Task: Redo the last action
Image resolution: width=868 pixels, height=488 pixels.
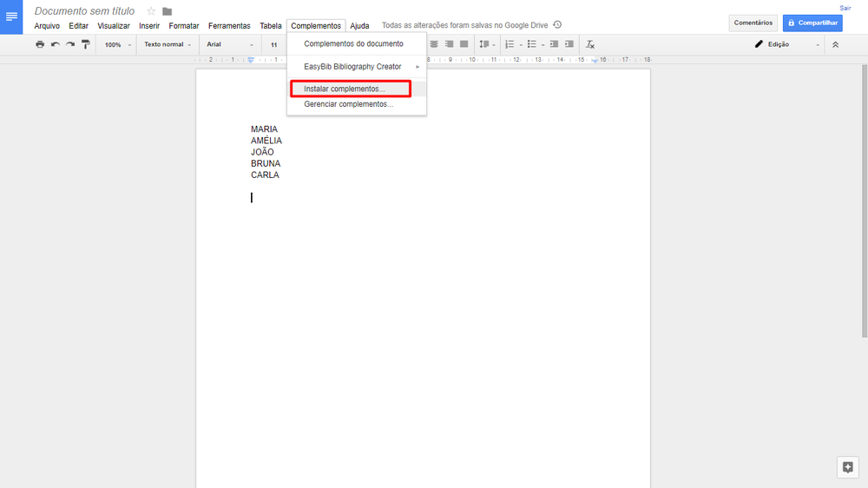Action: [x=70, y=44]
